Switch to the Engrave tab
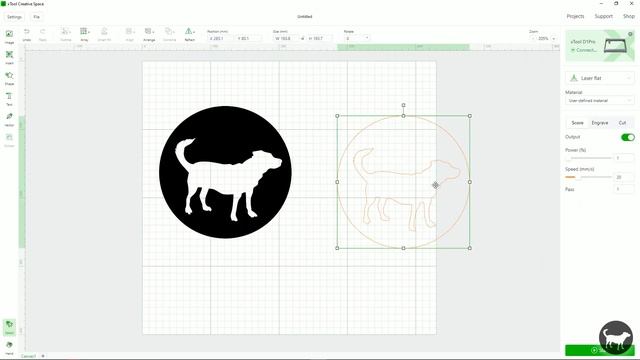Image resolution: width=640 pixels, height=360 pixels. click(x=600, y=123)
